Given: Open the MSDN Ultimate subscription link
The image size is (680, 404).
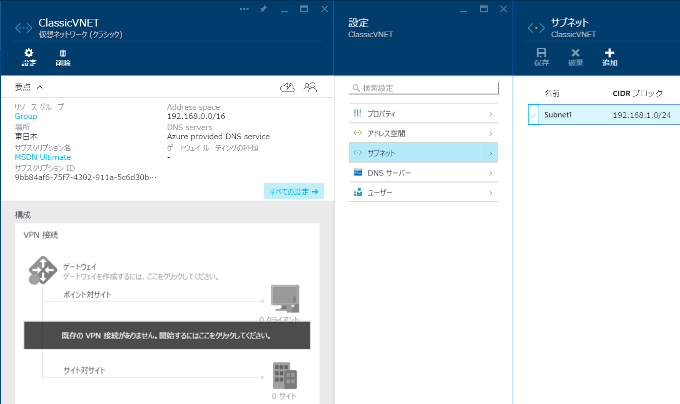Looking at the screenshot, I should 42,157.
